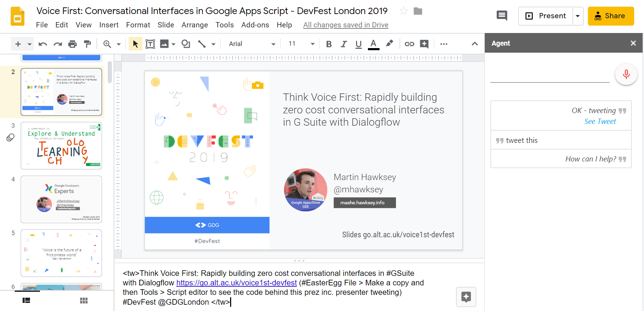Screen dimensions: 644x311
Task: Insert an image
Action: click(164, 44)
